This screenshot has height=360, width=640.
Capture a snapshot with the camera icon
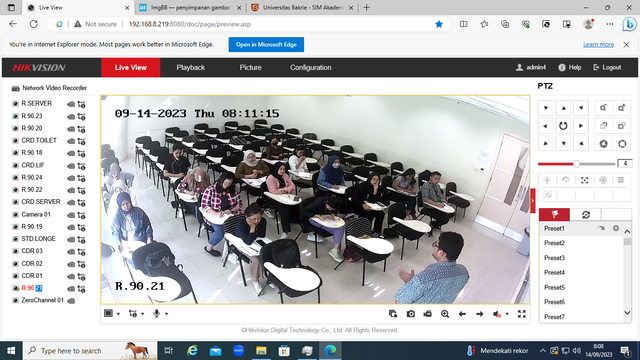point(411,314)
